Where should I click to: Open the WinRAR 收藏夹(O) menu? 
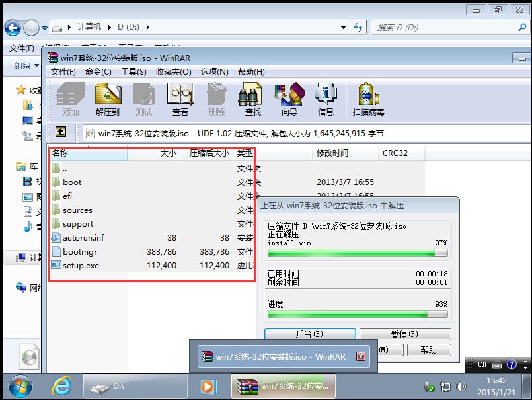coord(173,72)
